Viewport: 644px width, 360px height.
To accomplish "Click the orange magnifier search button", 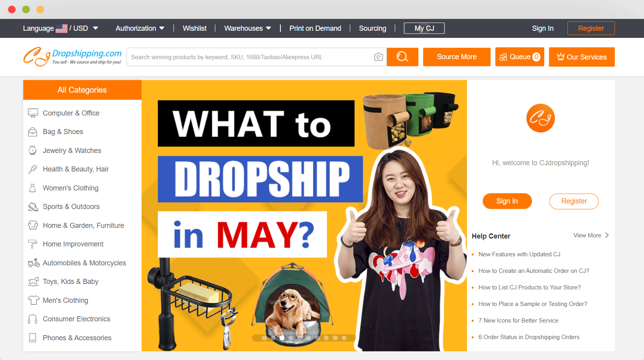I will click(402, 57).
